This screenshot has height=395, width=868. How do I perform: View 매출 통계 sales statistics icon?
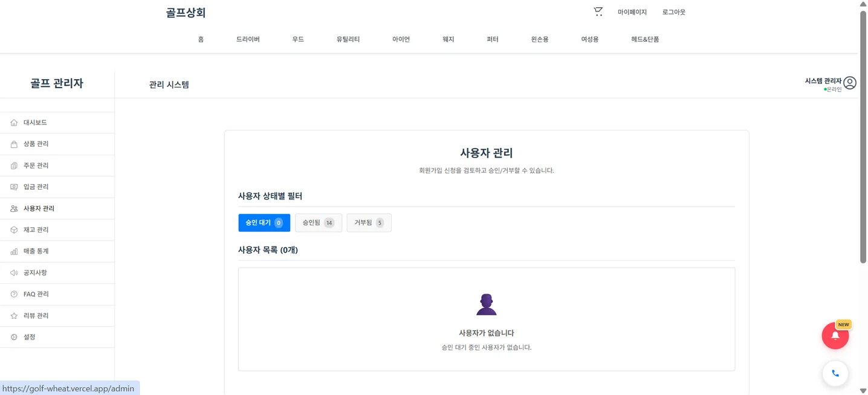click(x=13, y=251)
